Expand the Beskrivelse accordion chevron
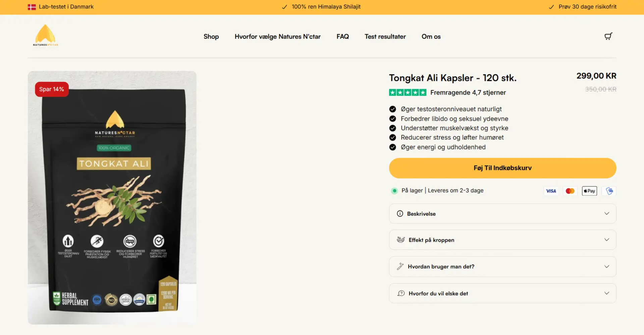This screenshot has height=335, width=644. [x=607, y=213]
